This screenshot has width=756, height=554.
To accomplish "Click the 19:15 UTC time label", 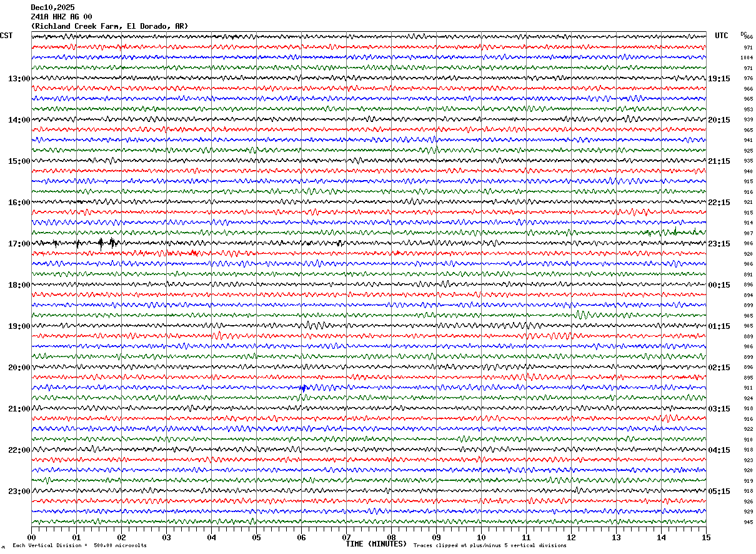I will pyautogui.click(x=719, y=79).
